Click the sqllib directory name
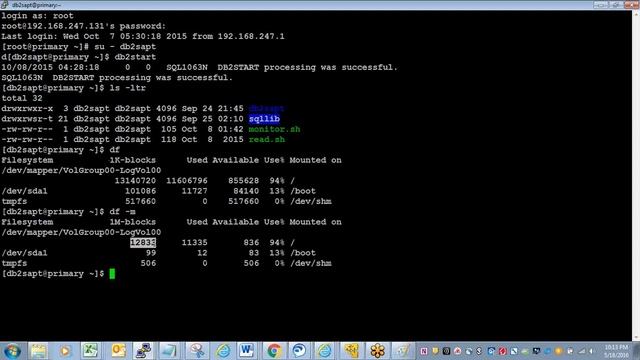 [x=264, y=119]
